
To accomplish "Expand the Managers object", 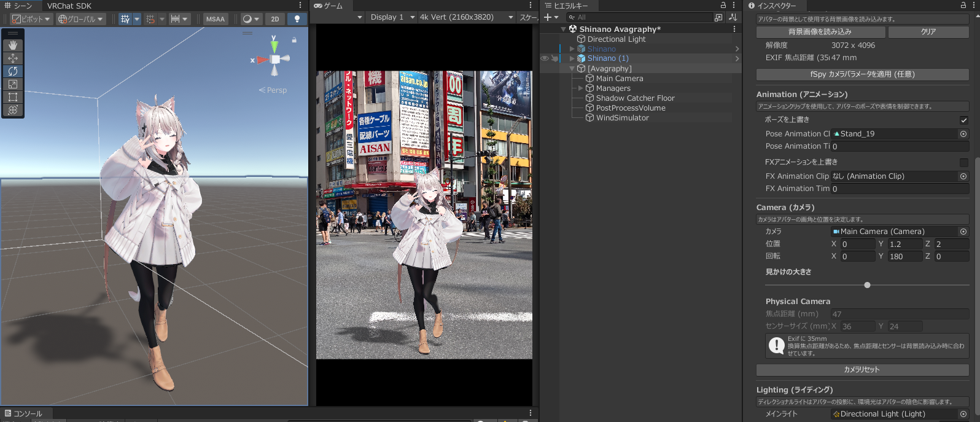I will click(x=581, y=88).
